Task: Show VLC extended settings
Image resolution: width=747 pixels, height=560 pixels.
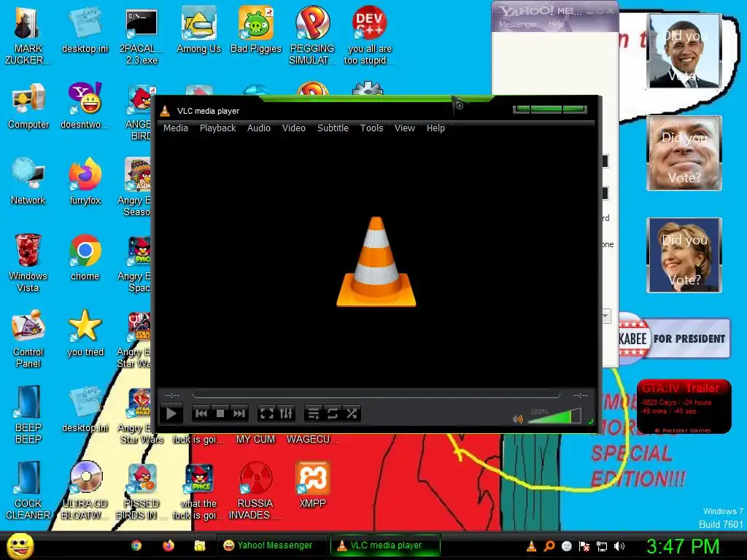Action: tap(286, 413)
